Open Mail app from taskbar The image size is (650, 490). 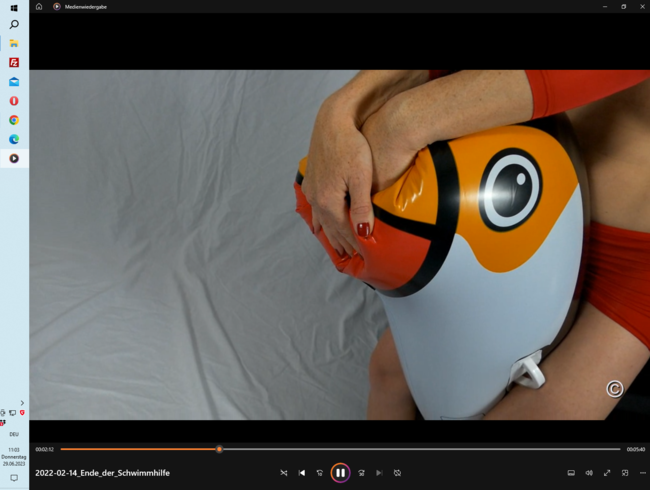click(14, 82)
